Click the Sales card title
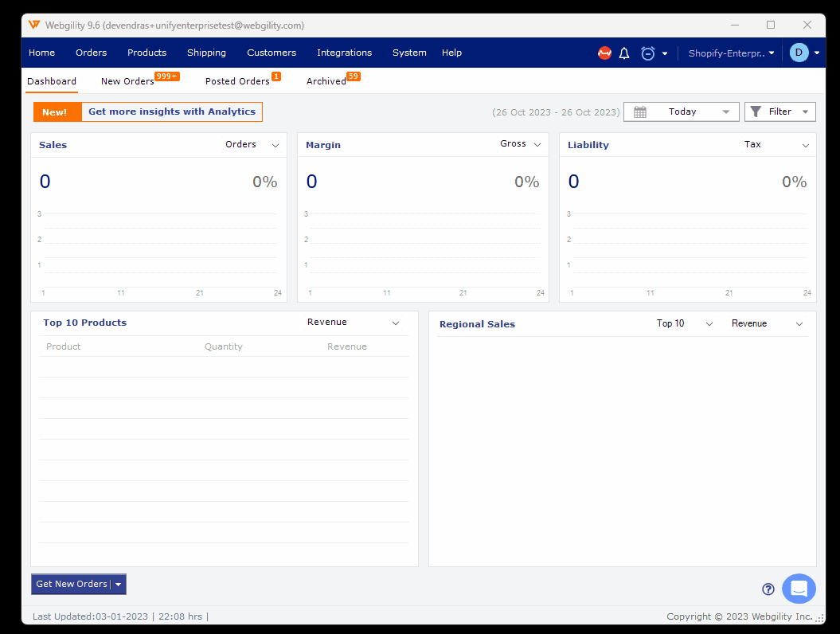 pos(53,145)
